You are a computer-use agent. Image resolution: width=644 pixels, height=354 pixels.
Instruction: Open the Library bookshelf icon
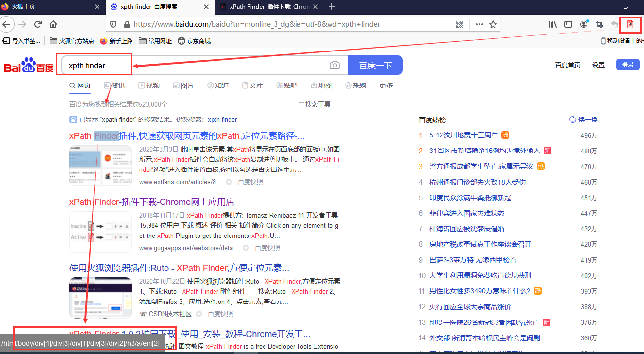coord(553,24)
